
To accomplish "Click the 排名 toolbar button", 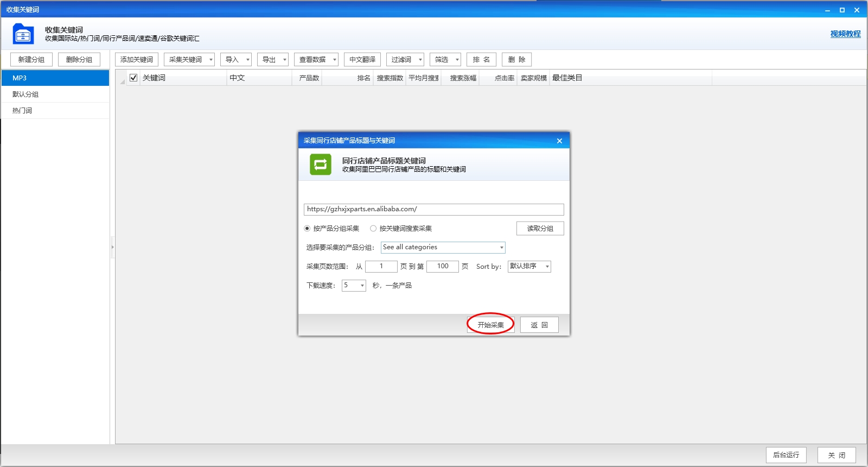I will tap(482, 60).
